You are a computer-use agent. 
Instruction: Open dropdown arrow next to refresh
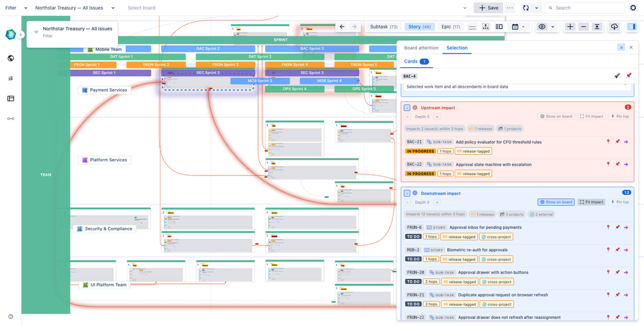click(x=536, y=8)
